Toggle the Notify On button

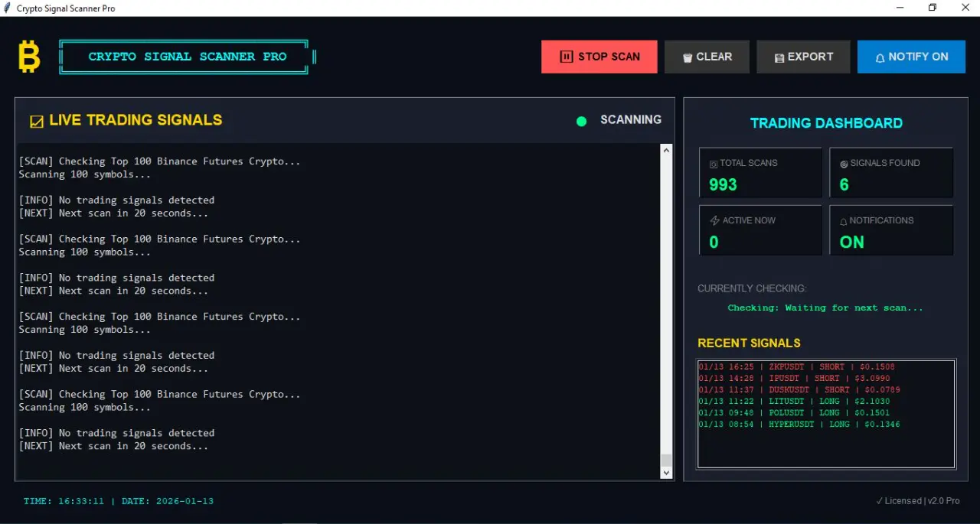pos(911,57)
